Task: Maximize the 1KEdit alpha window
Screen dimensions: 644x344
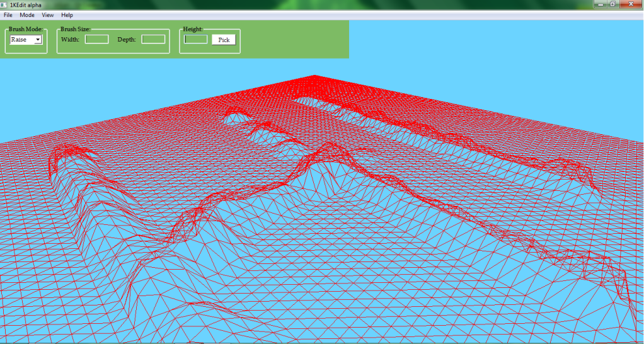Action: (x=612, y=4)
